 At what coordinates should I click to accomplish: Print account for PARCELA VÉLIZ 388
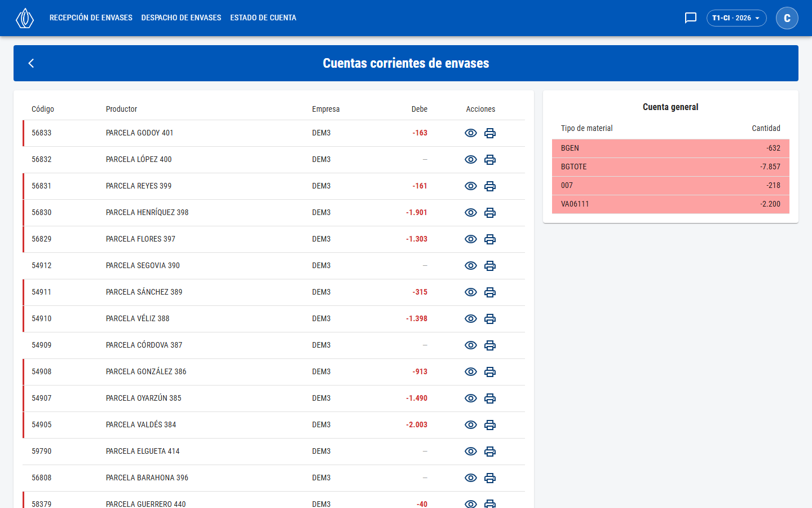click(490, 319)
